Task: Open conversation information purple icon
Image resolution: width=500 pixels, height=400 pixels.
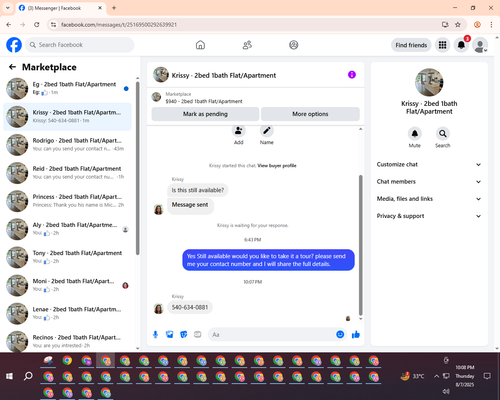Action: coord(352,75)
